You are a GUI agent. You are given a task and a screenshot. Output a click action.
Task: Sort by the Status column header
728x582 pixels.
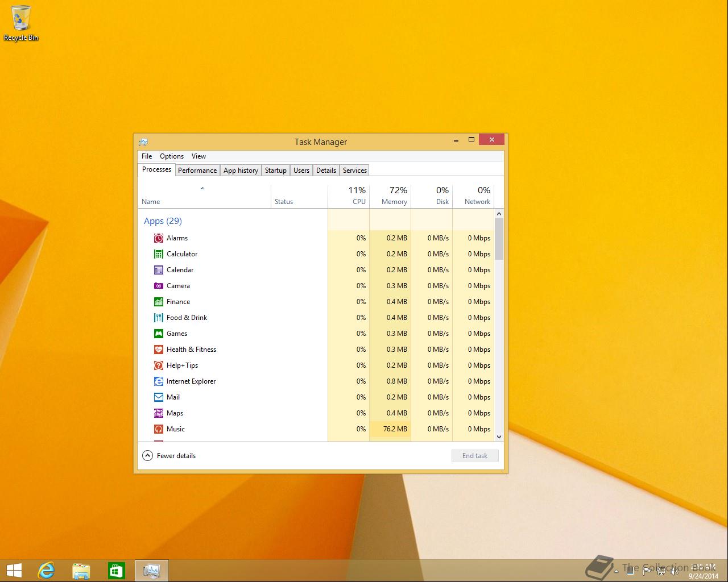[299, 196]
